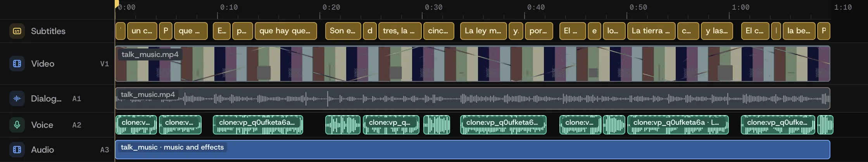Jump to 0:20 on the time ruler
The width and height of the screenshot is (868, 162).
pyautogui.click(x=331, y=7)
